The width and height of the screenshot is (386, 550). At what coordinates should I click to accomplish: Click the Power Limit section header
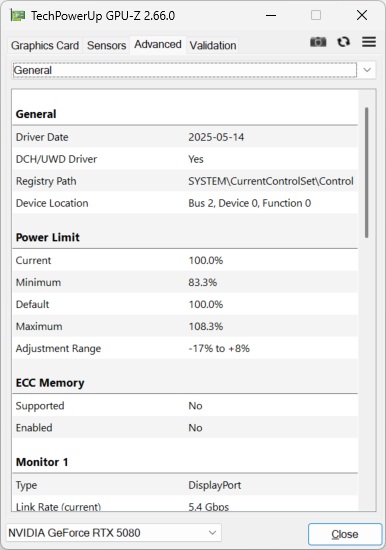48,237
